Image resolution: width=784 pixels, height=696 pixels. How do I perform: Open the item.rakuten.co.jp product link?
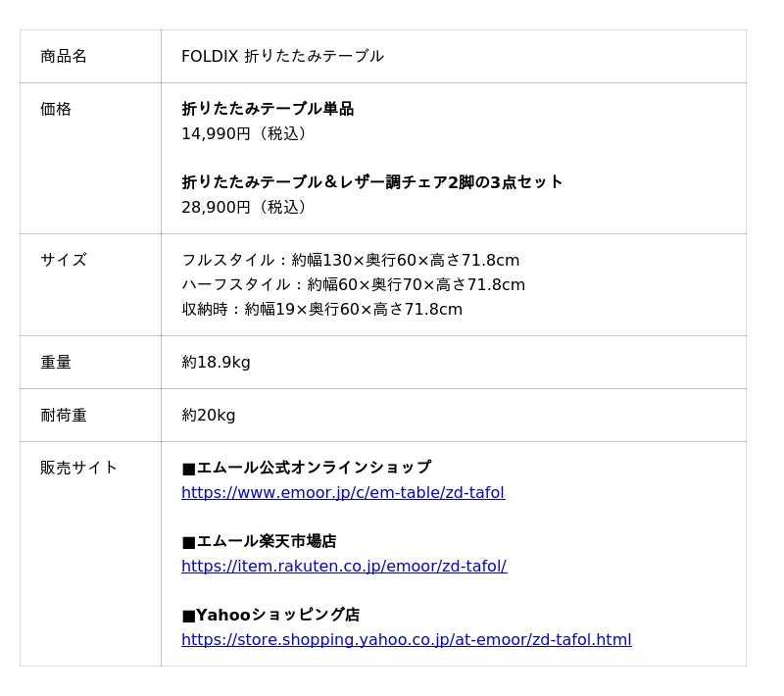(x=344, y=566)
